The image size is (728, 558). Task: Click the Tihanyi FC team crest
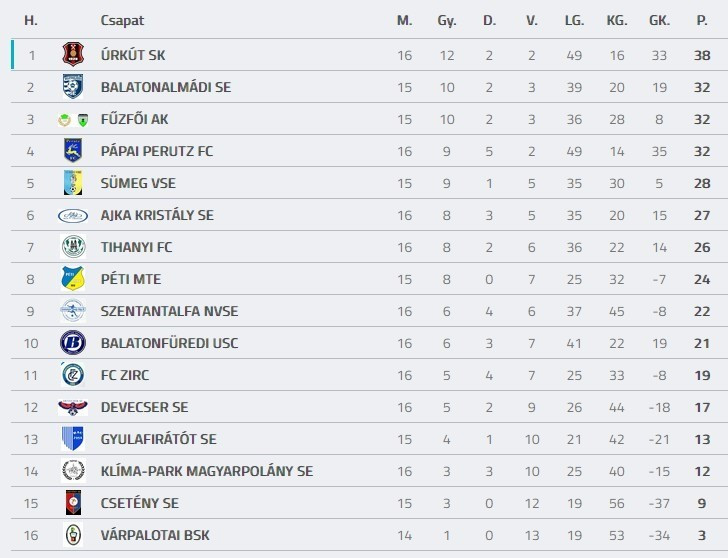(x=73, y=247)
